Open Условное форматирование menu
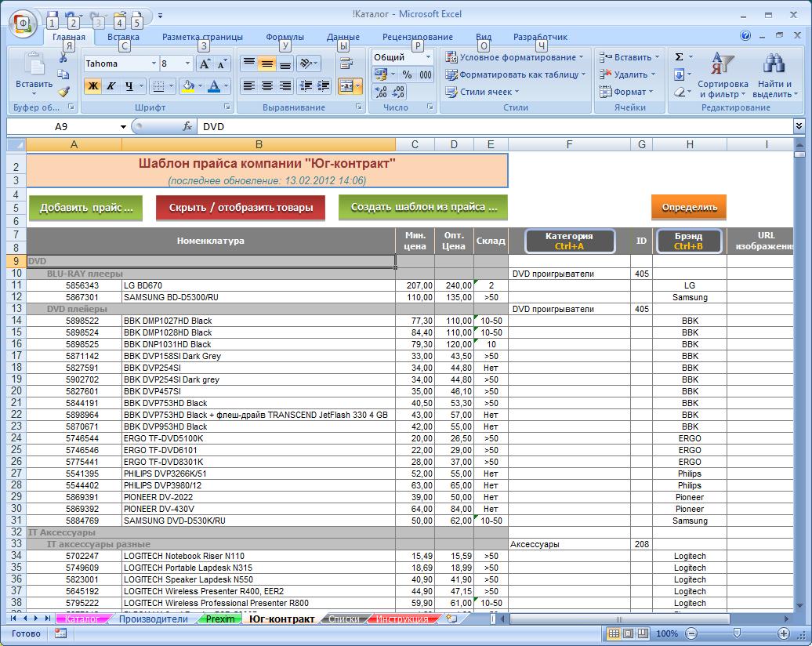This screenshot has height=646, width=812. [514, 57]
